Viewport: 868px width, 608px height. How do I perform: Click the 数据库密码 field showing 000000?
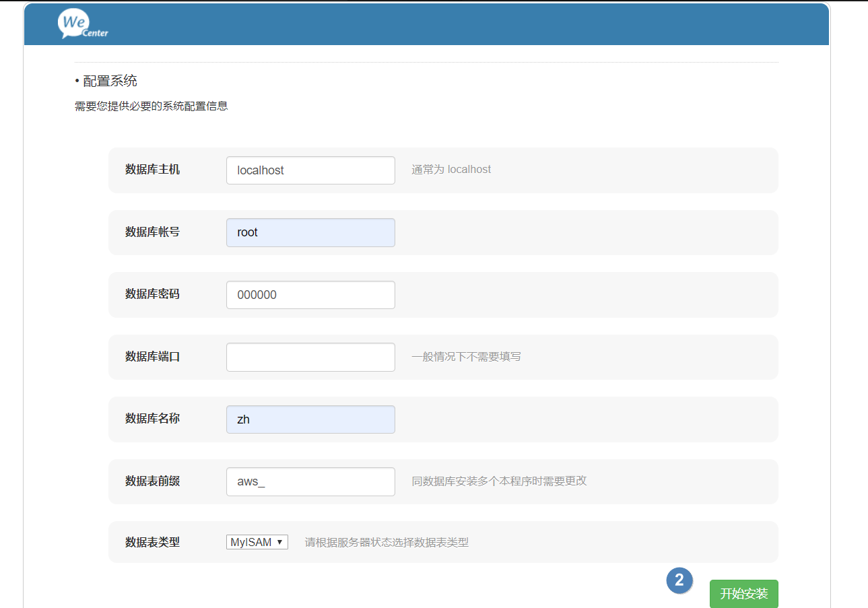coord(310,295)
